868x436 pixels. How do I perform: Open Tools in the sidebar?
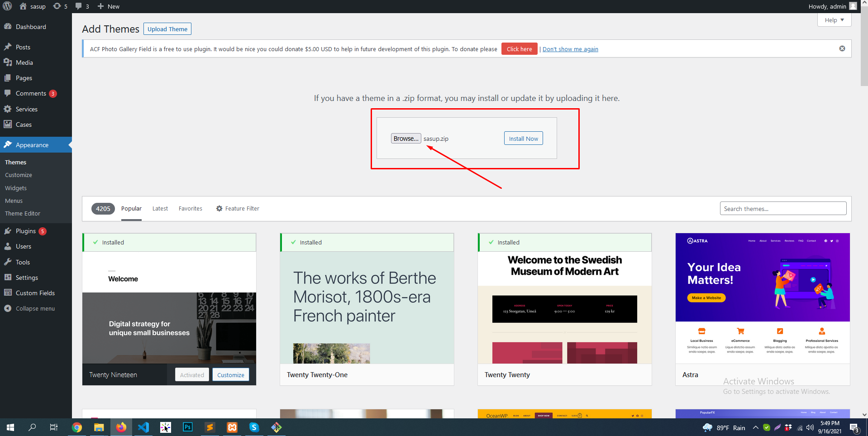coord(23,262)
